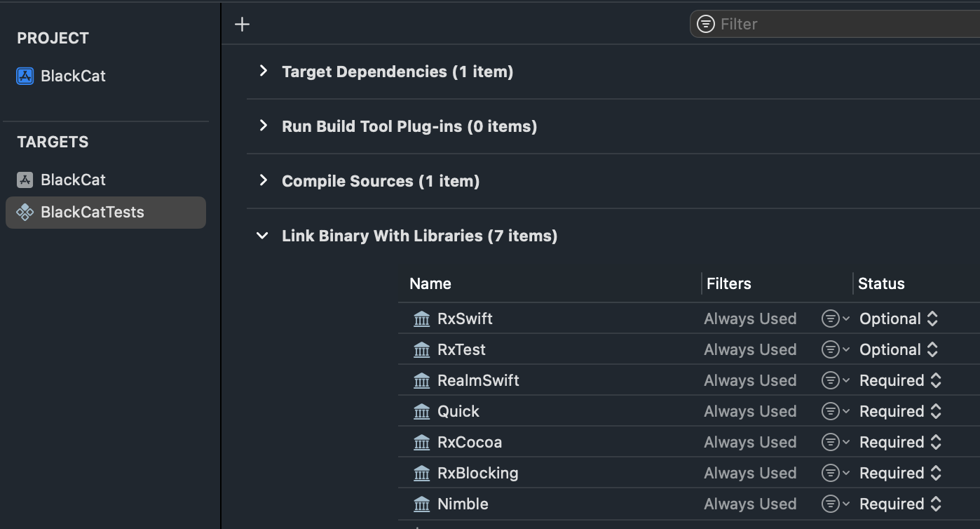Select the Nimble library row name
This screenshot has width=980, height=529.
[463, 504]
